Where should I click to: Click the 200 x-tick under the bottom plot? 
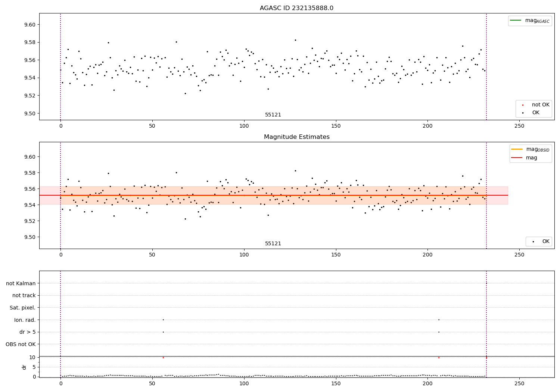tap(427, 383)
